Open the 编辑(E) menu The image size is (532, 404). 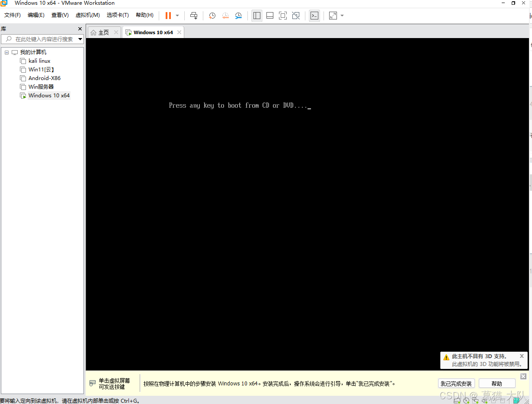36,15
